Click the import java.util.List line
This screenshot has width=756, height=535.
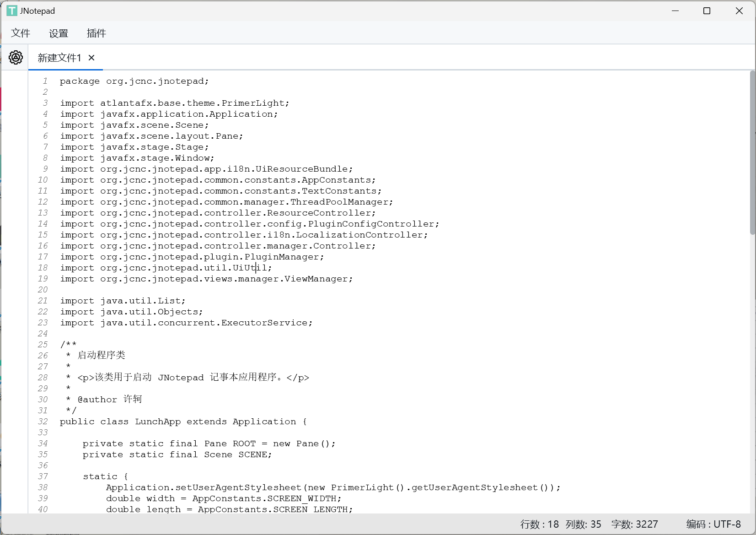(123, 301)
